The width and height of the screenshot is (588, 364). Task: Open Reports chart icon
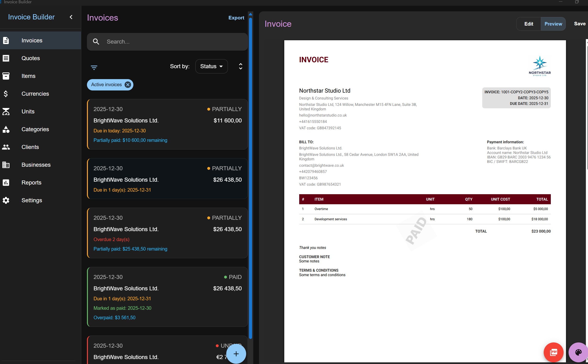coord(6,183)
